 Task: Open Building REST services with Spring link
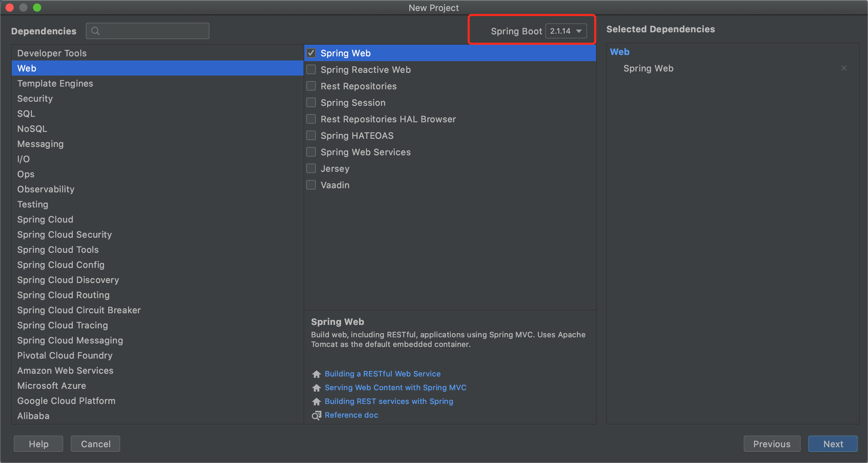point(389,401)
